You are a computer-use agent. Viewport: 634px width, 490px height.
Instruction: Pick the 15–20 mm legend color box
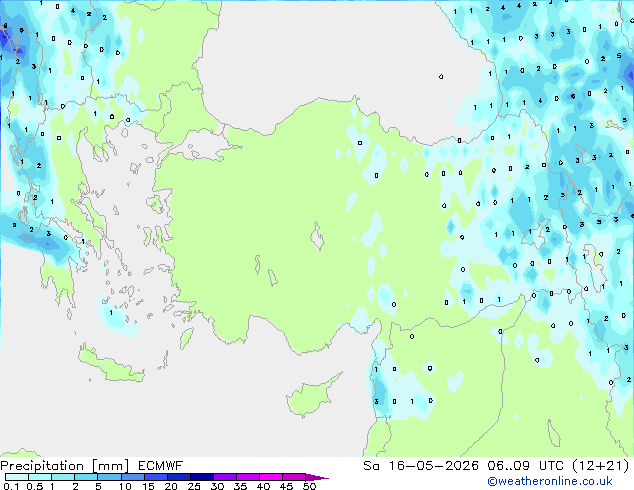point(155,477)
